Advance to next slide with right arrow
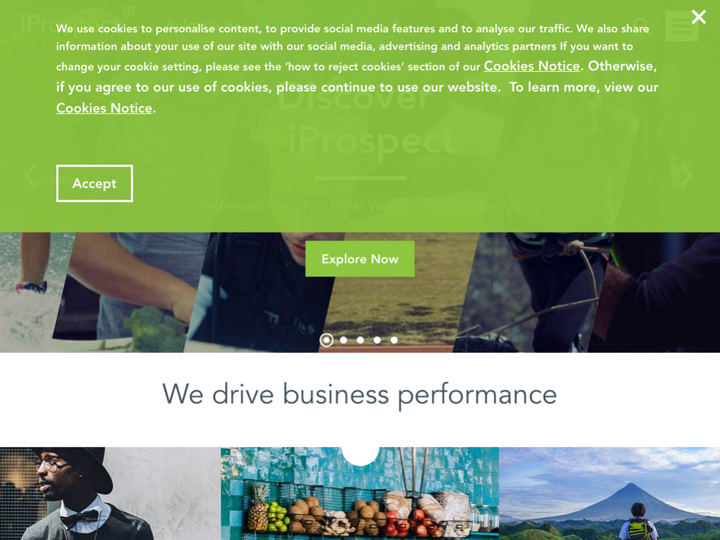This screenshot has height=540, width=720. tap(686, 175)
